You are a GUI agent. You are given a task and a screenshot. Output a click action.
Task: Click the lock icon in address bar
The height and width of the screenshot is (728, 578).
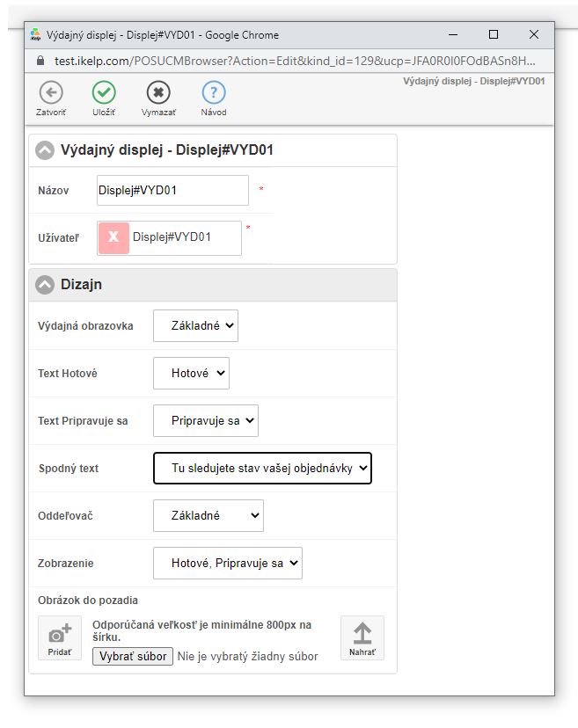point(40,62)
